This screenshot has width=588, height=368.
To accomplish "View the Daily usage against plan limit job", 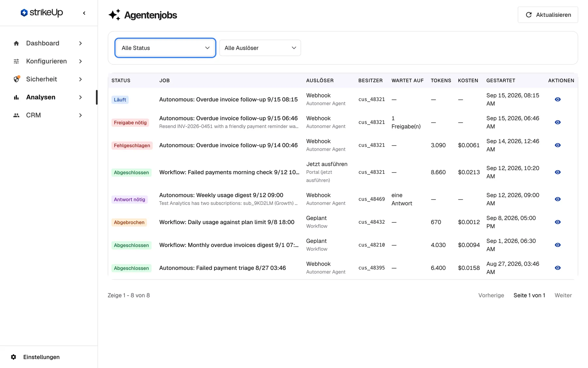I will (558, 222).
